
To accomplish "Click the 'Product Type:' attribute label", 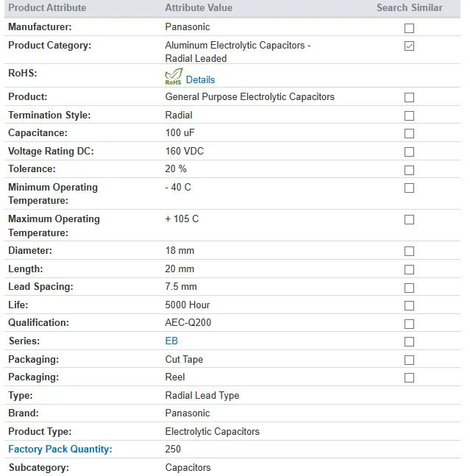I will [40, 431].
